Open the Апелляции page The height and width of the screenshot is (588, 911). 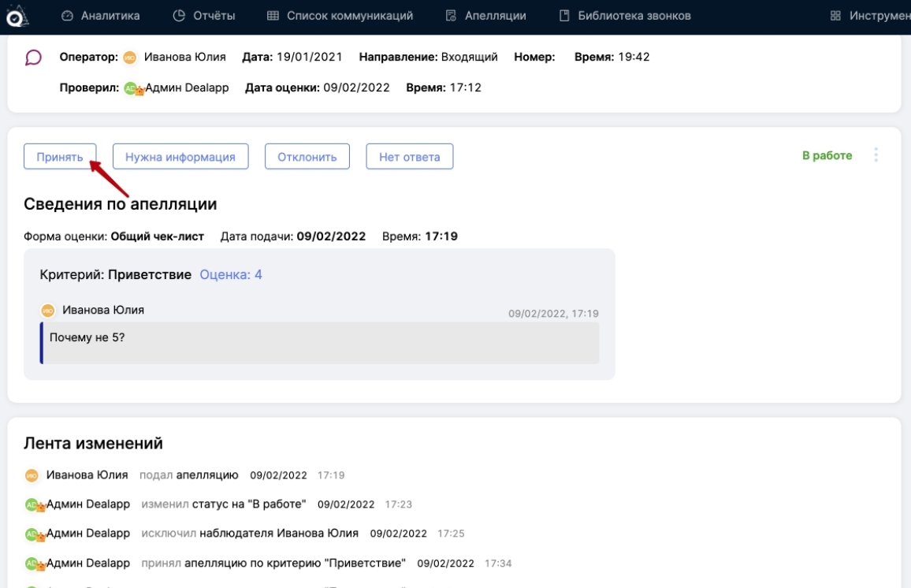tap(485, 16)
